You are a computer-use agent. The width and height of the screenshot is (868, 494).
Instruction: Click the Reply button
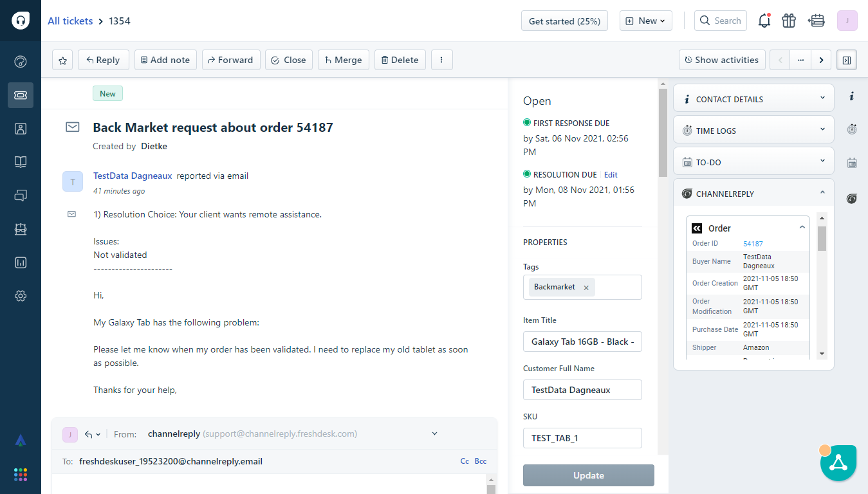click(103, 60)
